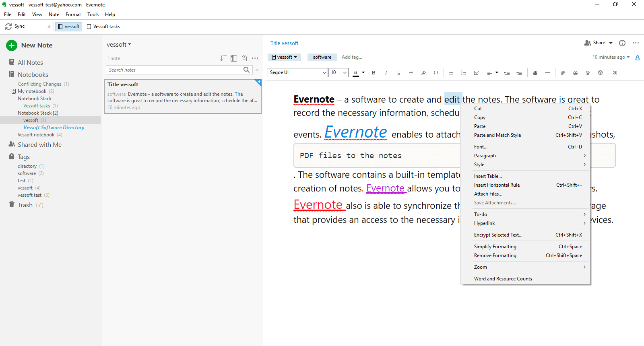Apply highlighter to selected text
The width and height of the screenshot is (644, 346).
[x=423, y=73]
